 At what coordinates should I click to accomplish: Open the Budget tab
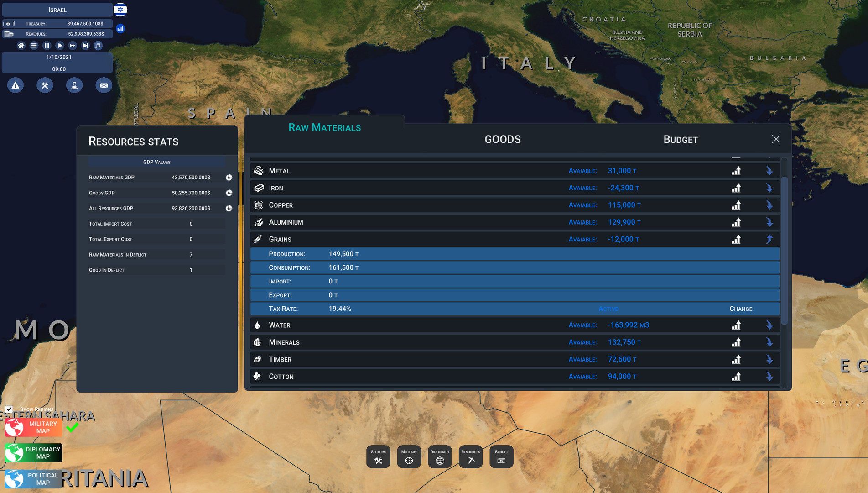click(x=680, y=140)
